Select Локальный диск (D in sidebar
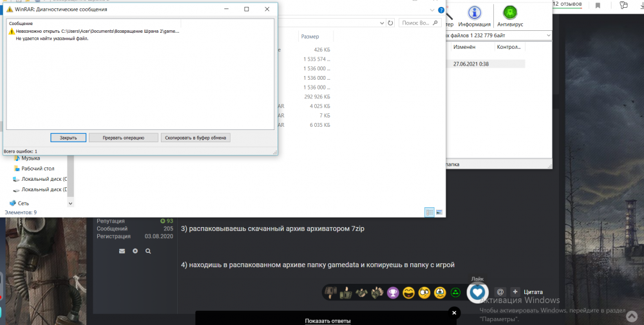 40,190
